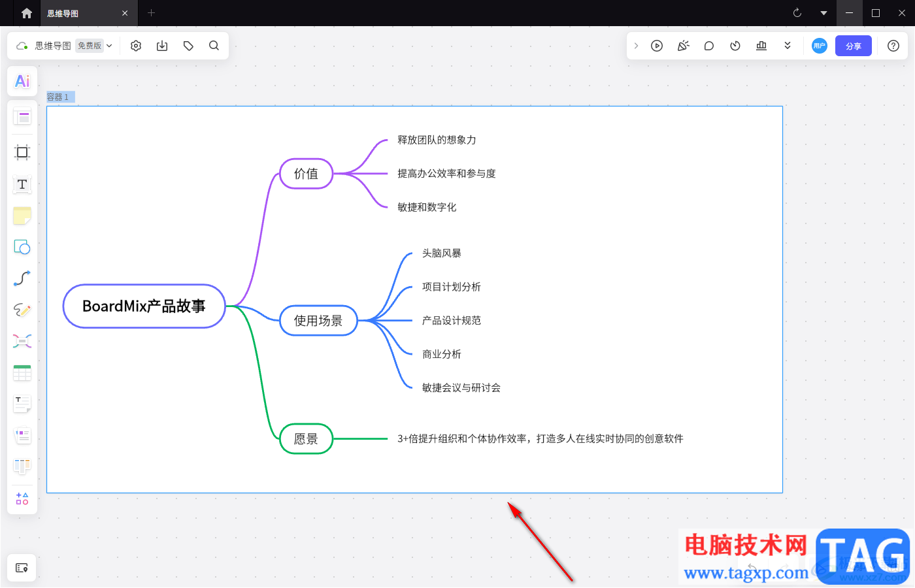The width and height of the screenshot is (915, 588).
Task: Select the 价值 branch node
Action: click(x=306, y=174)
